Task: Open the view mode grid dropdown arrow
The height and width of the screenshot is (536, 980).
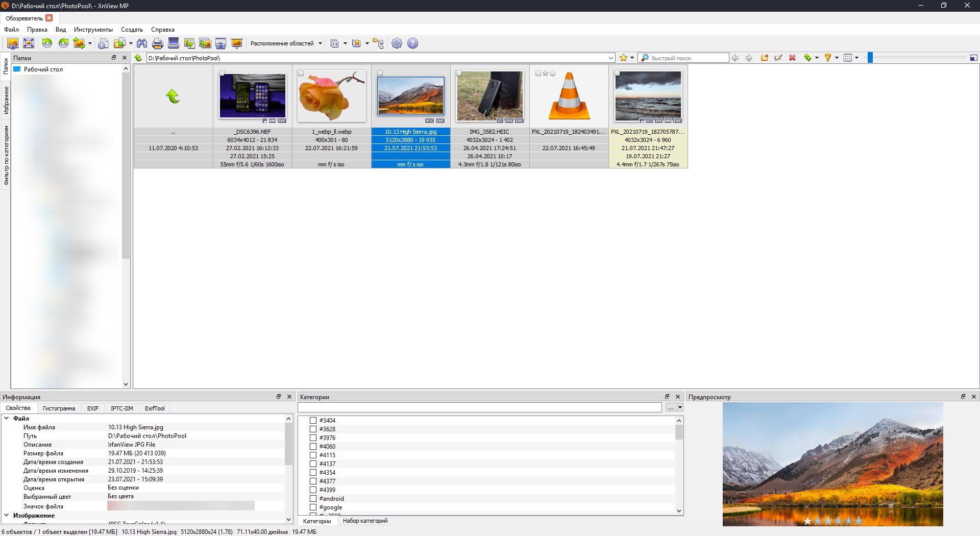Action: click(x=856, y=58)
